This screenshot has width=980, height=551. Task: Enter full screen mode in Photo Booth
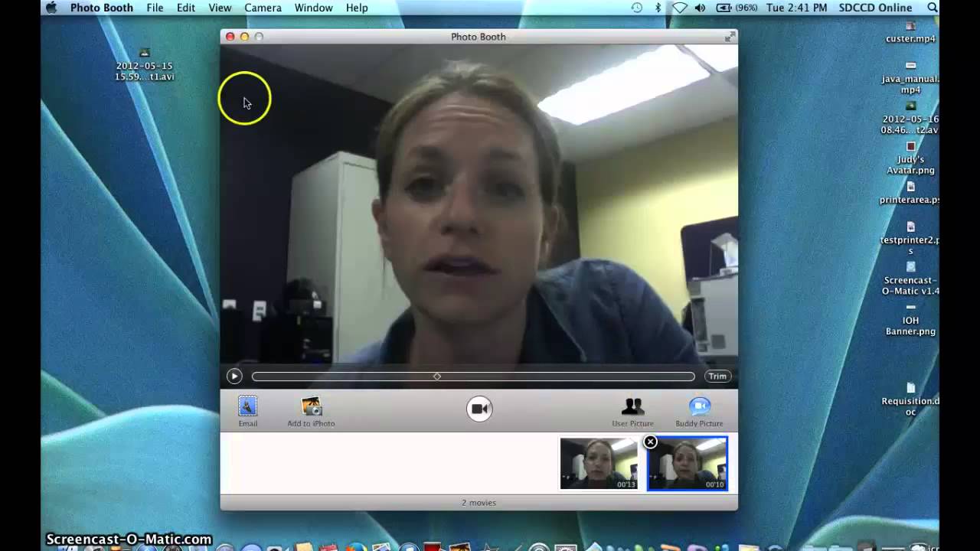click(x=730, y=36)
